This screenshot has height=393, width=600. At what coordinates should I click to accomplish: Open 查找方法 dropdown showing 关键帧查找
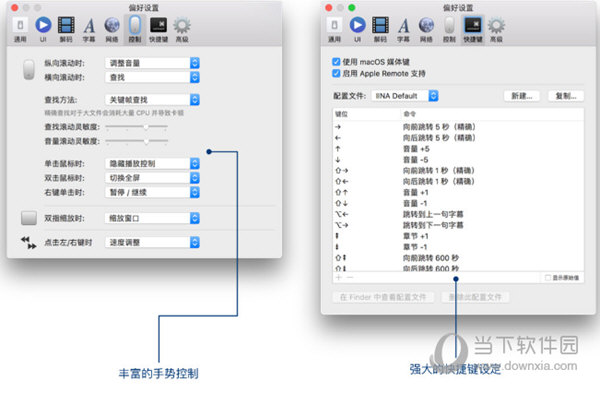pyautogui.click(x=152, y=99)
